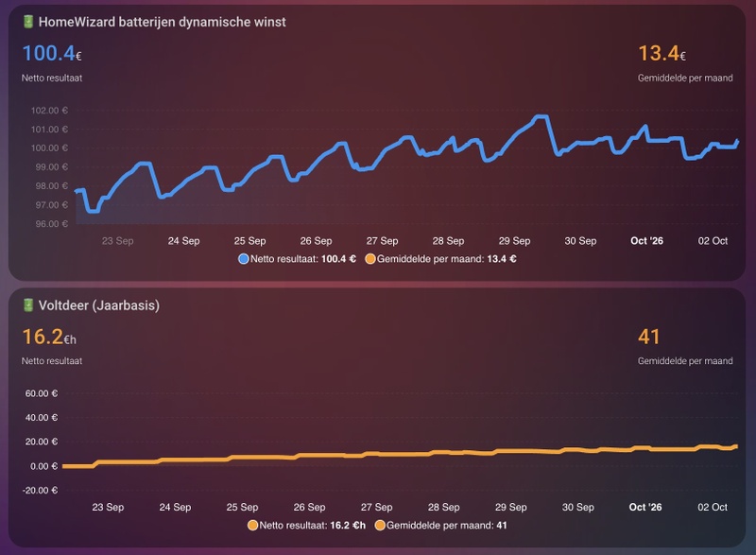Click the battery icon beside the HomeWizard title
The width and height of the screenshot is (756, 555).
[28, 22]
